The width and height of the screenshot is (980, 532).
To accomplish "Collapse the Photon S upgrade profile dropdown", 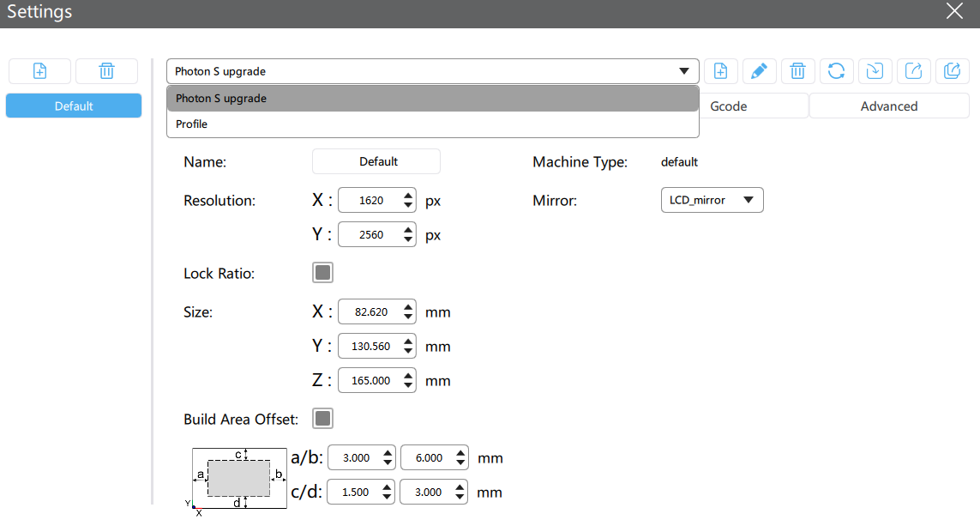I will 683,71.
